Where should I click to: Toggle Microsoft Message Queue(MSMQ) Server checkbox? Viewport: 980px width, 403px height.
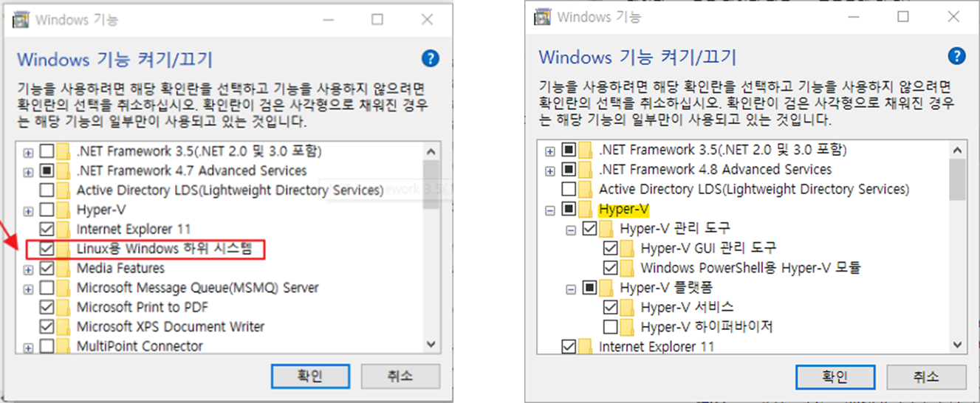tap(47, 287)
